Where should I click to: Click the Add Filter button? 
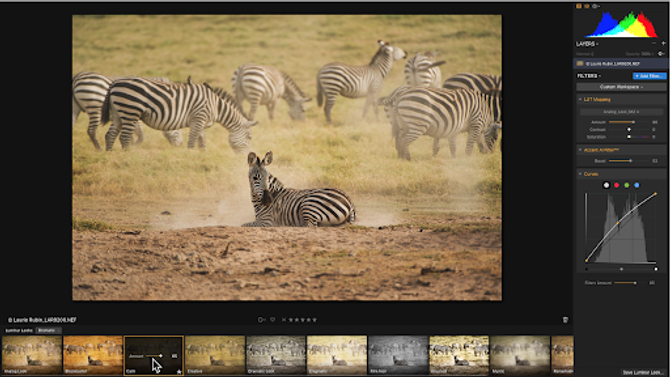649,76
